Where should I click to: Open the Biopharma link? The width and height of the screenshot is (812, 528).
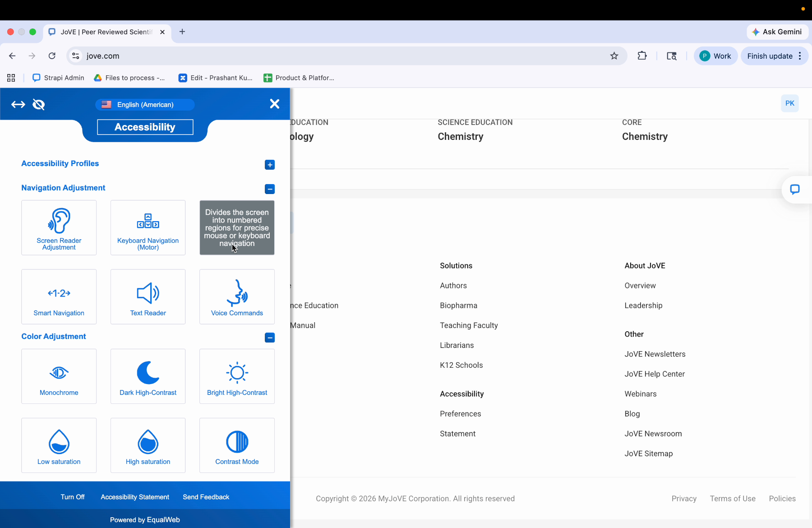pyautogui.click(x=458, y=306)
